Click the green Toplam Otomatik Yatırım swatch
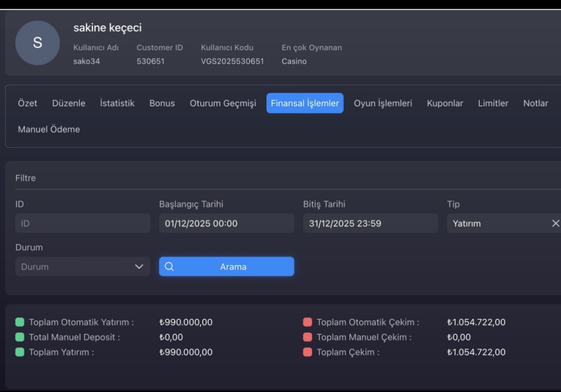Viewport: 561px width, 392px height. (x=20, y=322)
